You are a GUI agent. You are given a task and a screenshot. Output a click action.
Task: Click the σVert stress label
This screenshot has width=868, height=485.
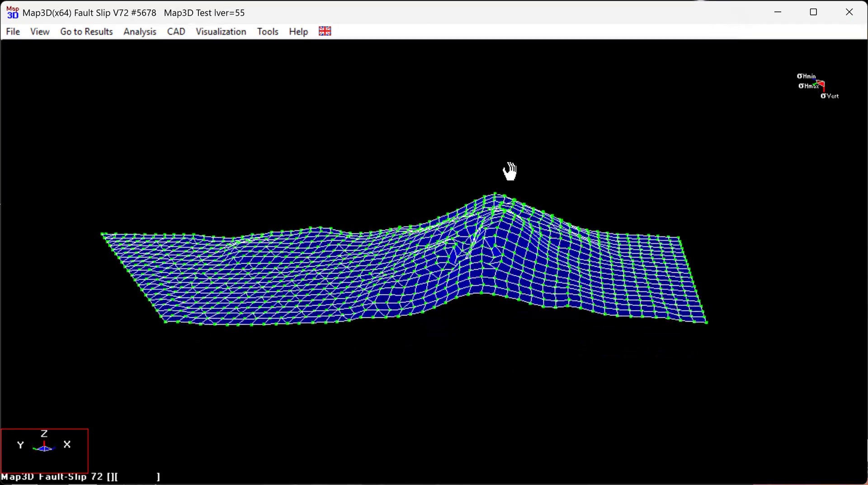(x=830, y=96)
